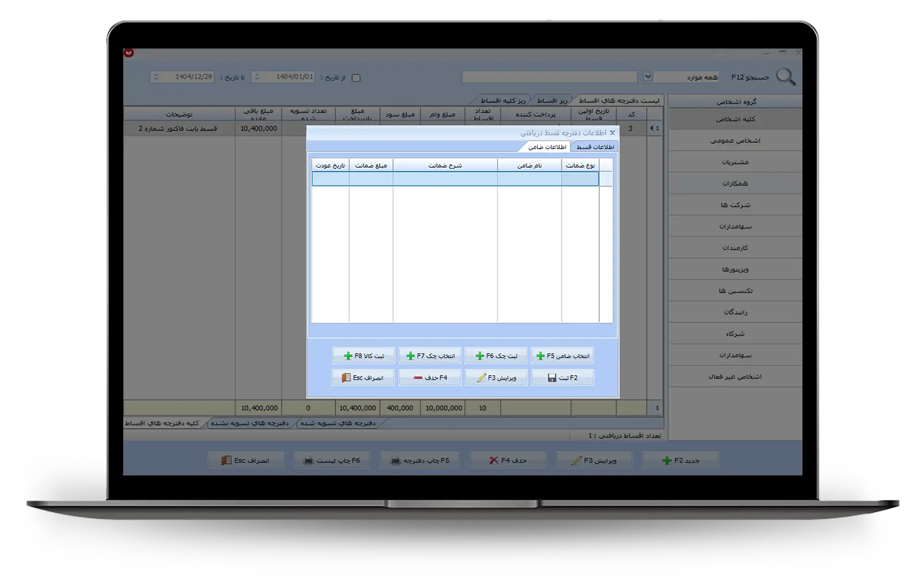The width and height of the screenshot is (924, 576).
Task: Click the 1404/12/29 to-date stepper
Action: coord(156,77)
